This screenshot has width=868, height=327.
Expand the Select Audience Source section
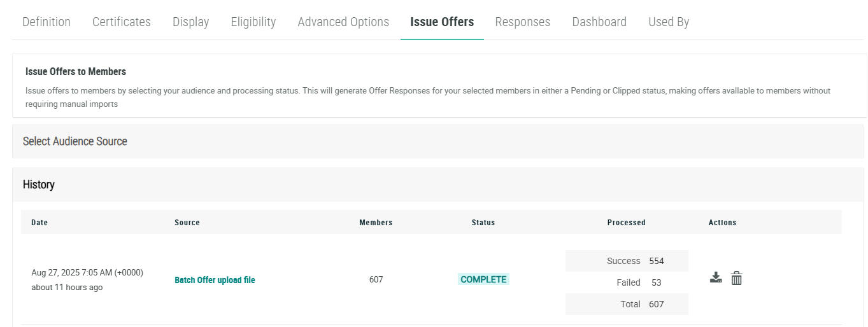point(75,141)
